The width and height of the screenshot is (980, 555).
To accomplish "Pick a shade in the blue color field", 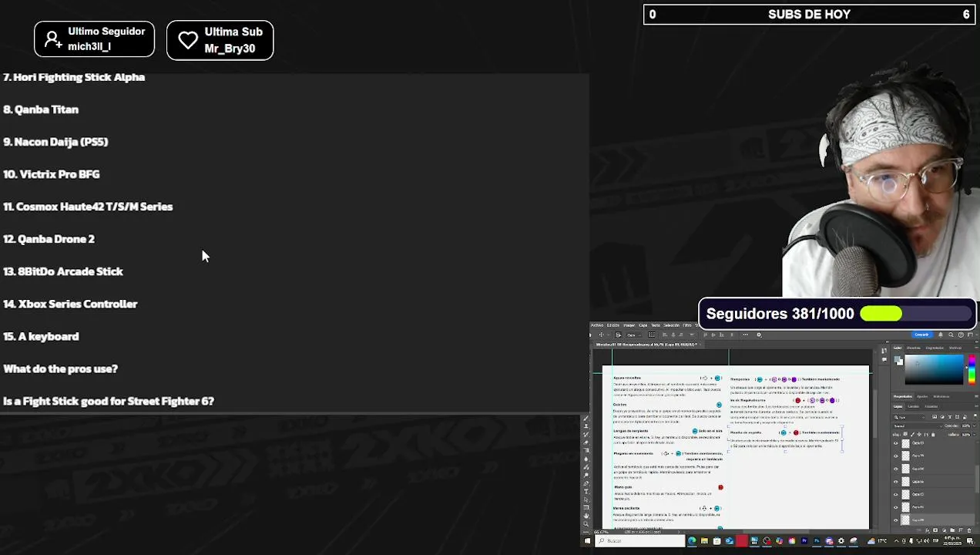I will (935, 369).
